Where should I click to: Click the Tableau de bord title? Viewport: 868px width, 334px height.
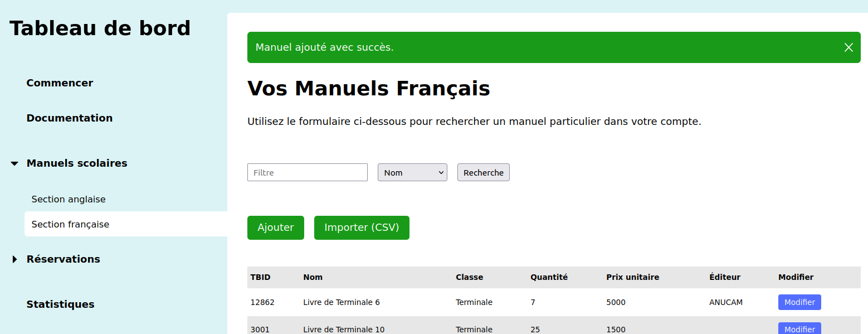coord(100,28)
